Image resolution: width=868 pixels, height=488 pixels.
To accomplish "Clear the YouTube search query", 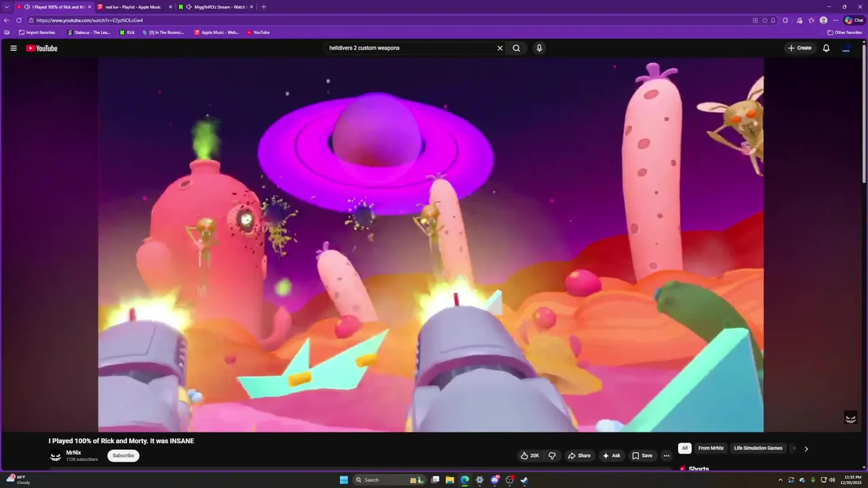I will (x=500, y=48).
